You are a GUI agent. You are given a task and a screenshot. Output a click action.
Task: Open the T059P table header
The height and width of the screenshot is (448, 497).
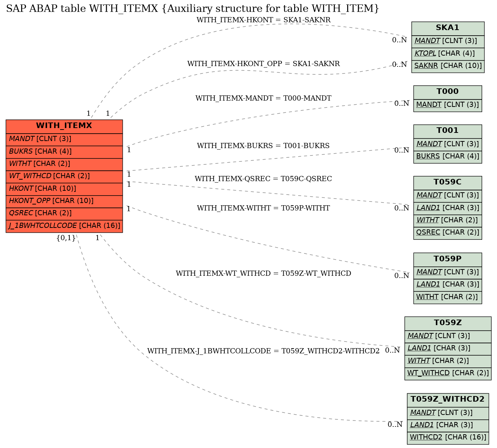coord(448,259)
